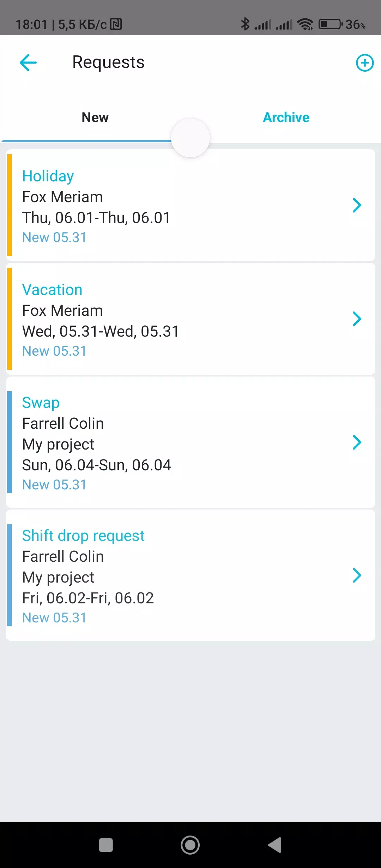Open the Holiday request title
381x868 pixels.
tap(48, 176)
